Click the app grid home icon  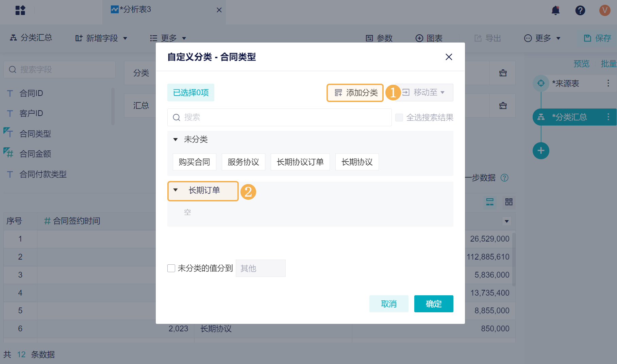point(20,10)
